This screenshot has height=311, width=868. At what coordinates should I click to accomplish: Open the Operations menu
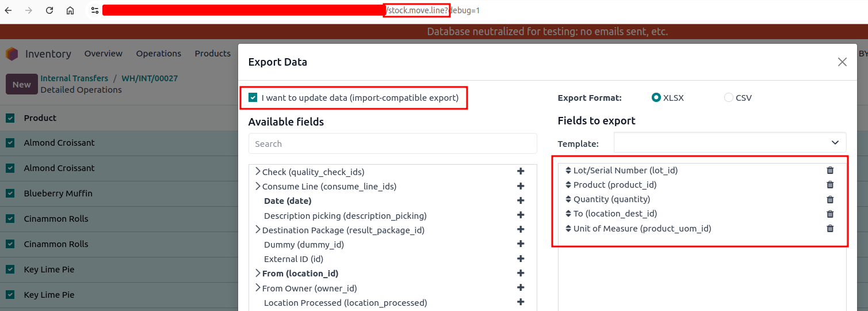tap(159, 54)
